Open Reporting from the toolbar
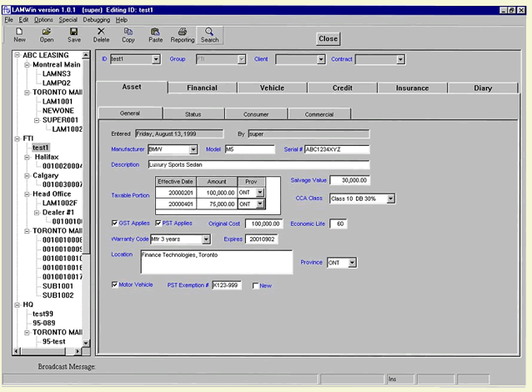 coord(183,32)
